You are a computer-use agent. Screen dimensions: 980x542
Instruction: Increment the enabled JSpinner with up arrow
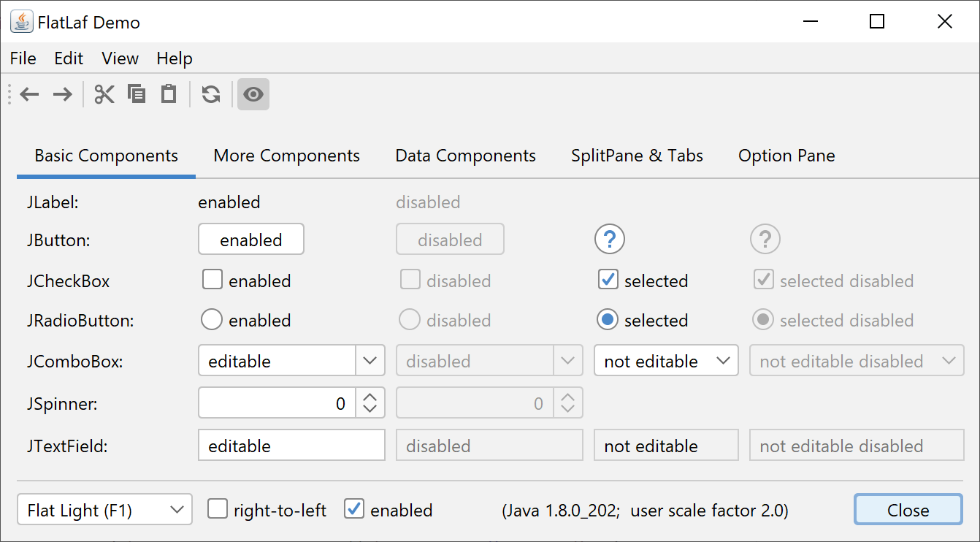click(370, 395)
